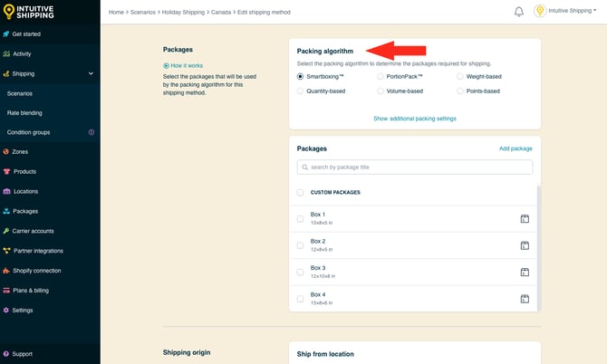Show additional packing settings
The image size is (607, 364).
(x=414, y=119)
